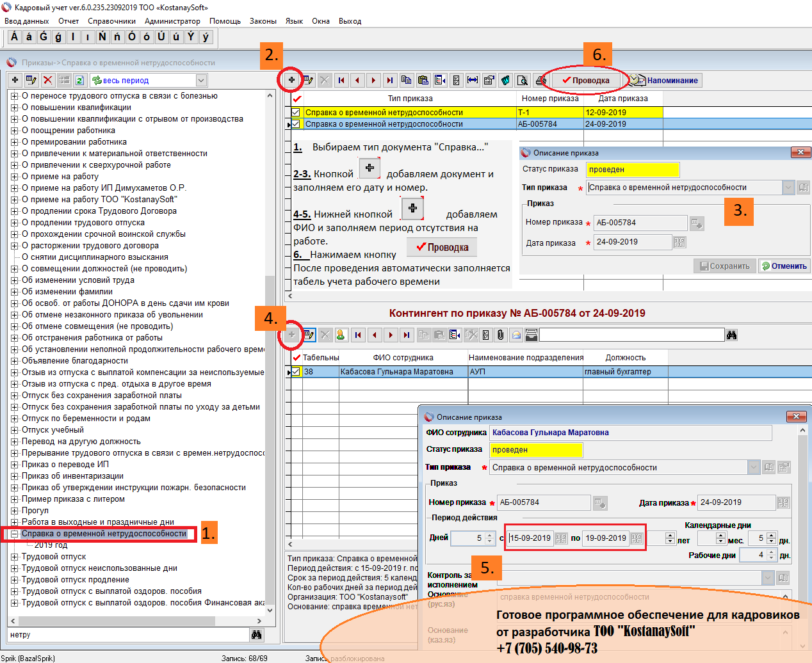Insert the Á letter from character bar

pyautogui.click(x=14, y=37)
